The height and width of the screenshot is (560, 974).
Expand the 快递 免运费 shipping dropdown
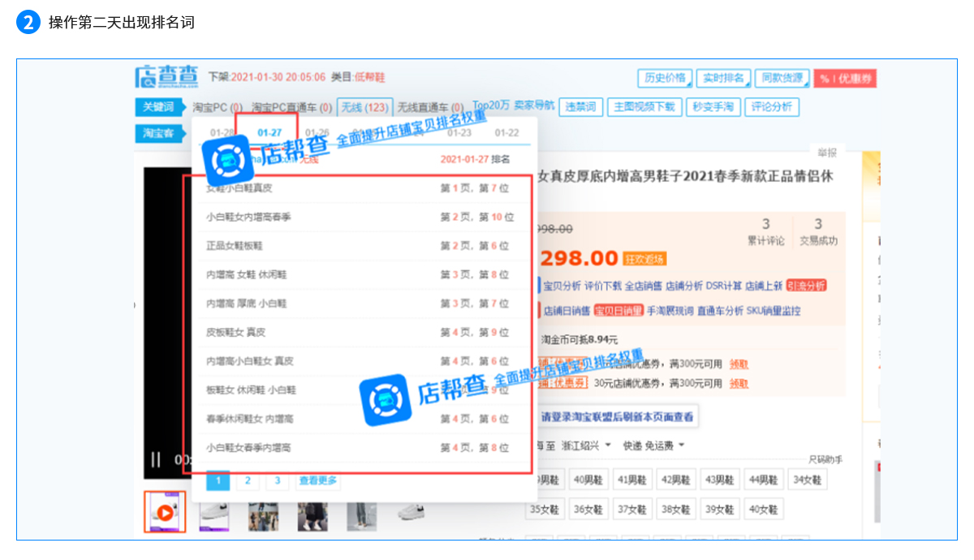653,445
